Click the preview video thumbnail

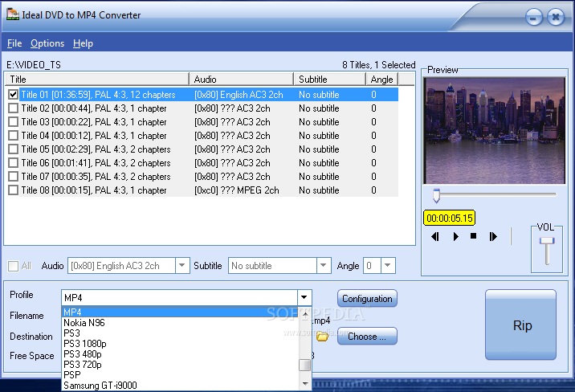495,130
